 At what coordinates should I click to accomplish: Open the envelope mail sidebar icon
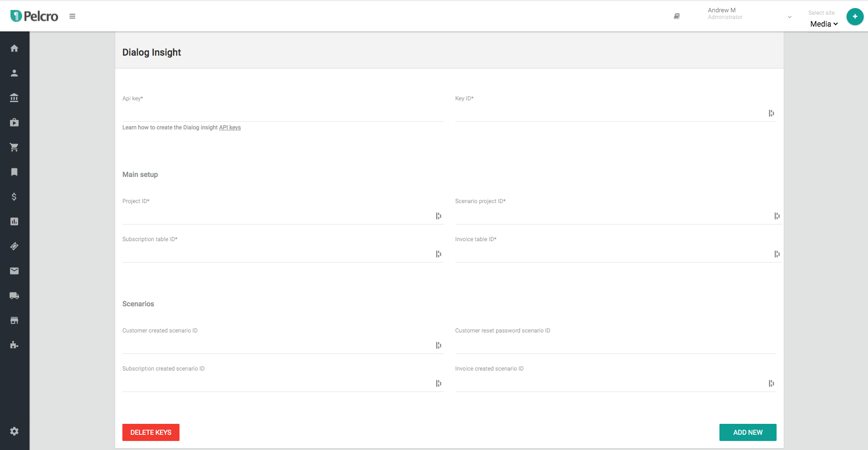click(14, 271)
